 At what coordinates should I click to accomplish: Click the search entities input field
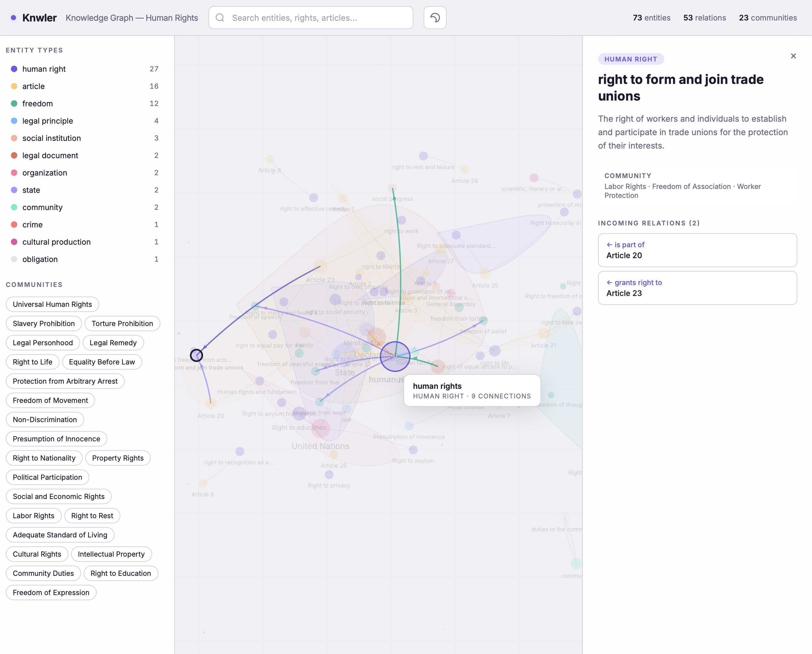(320, 18)
